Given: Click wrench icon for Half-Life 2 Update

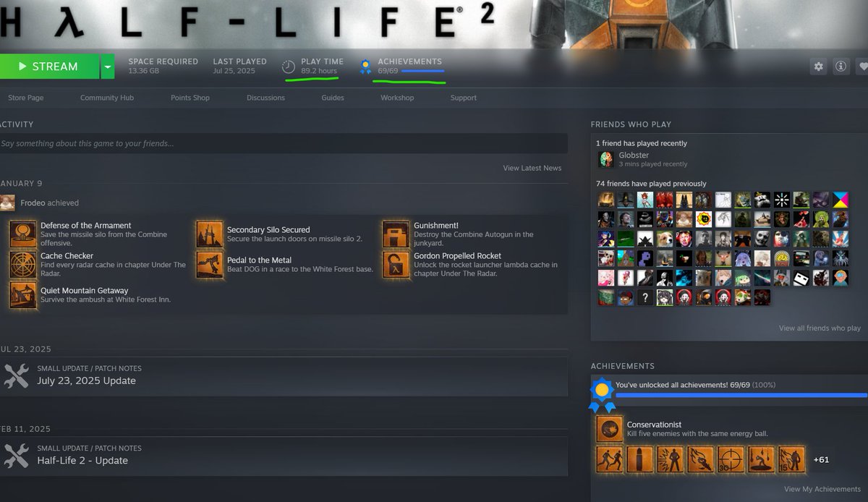Looking at the screenshot, I should click(x=16, y=455).
